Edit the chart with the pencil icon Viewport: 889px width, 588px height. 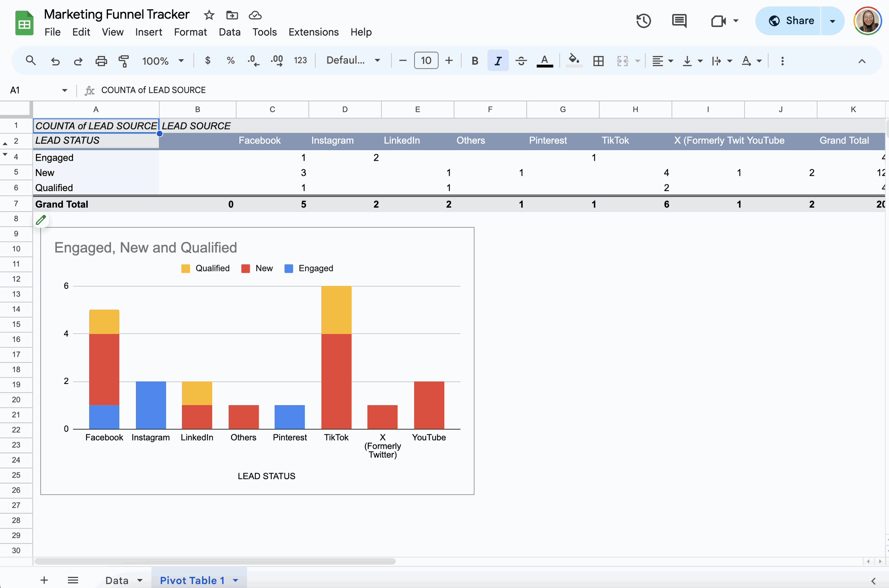point(41,220)
